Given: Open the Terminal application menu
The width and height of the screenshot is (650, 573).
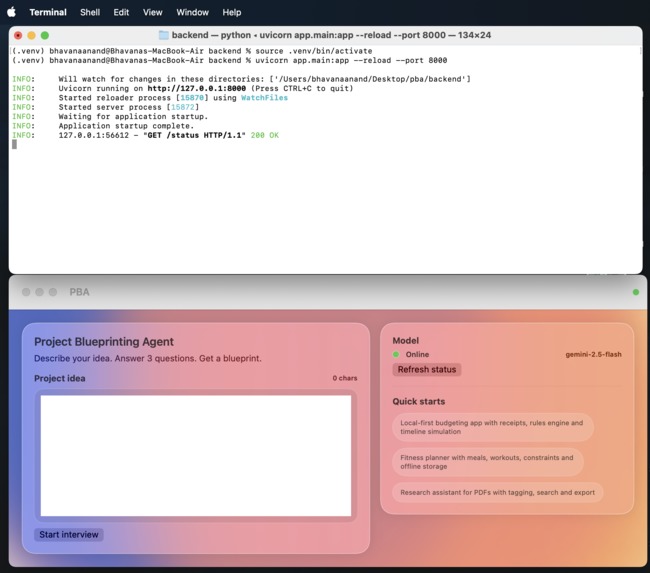Looking at the screenshot, I should [x=48, y=12].
